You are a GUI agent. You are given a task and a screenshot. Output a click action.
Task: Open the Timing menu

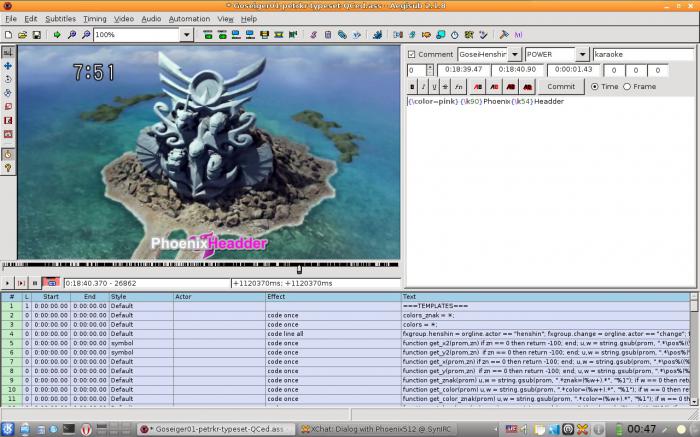pos(95,19)
